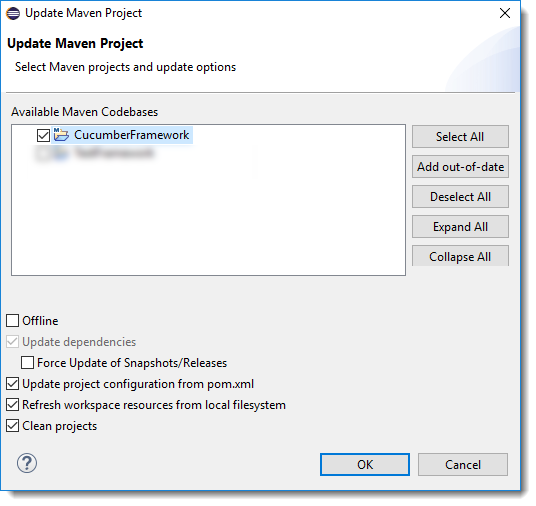Click the CucumberFramework Maven project folder icon

61,135
